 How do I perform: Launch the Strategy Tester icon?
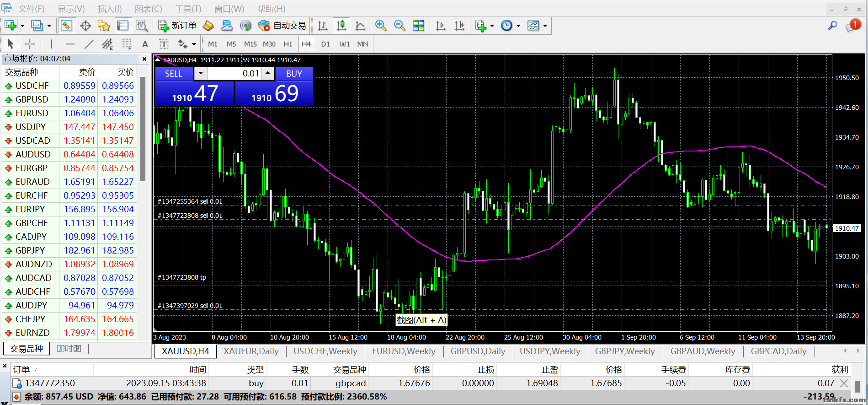point(142,26)
